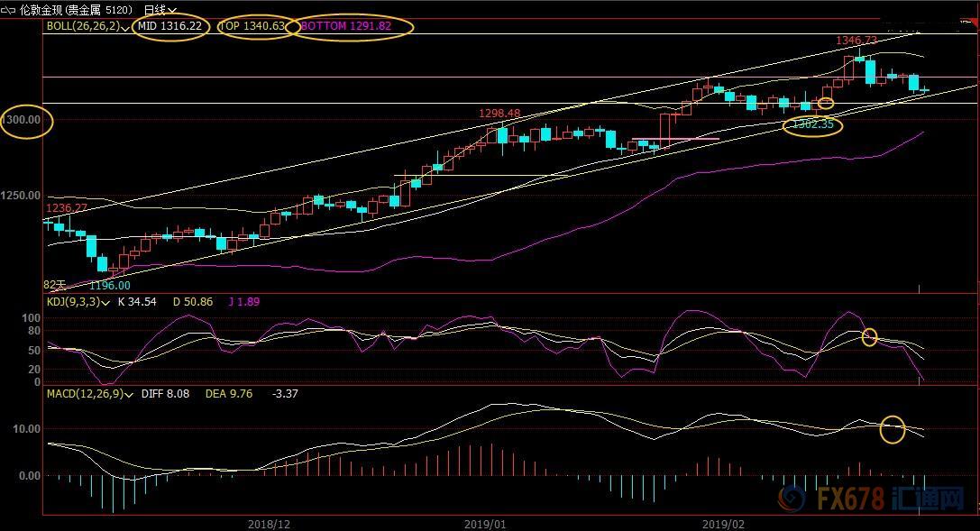The height and width of the screenshot is (531, 980).
Task: Select the MID 1316.22 Bollinger value
Action: pyautogui.click(x=170, y=26)
